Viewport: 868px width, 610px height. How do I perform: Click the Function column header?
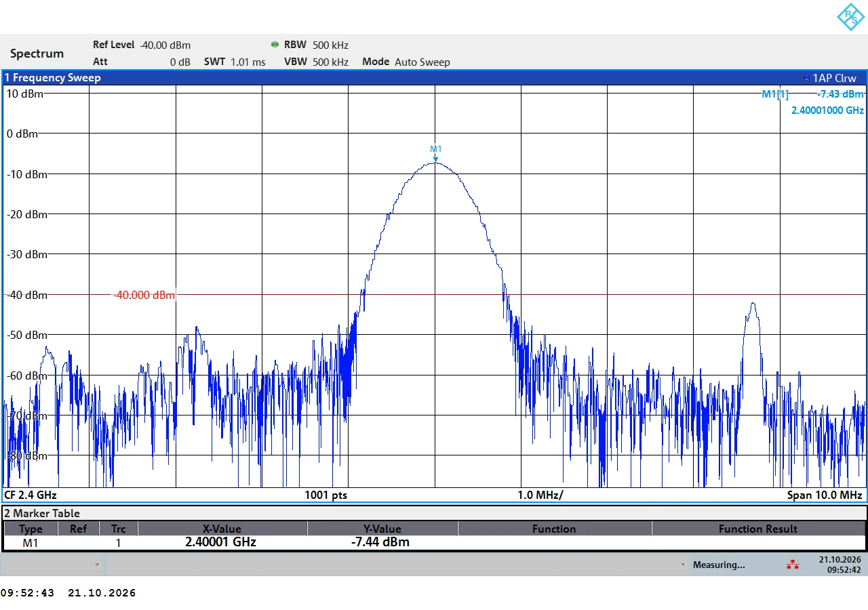pyautogui.click(x=554, y=529)
